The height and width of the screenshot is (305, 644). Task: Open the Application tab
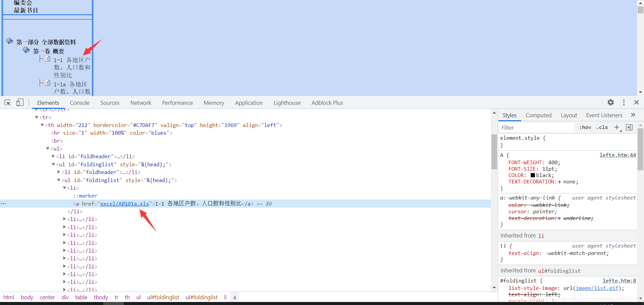249,103
